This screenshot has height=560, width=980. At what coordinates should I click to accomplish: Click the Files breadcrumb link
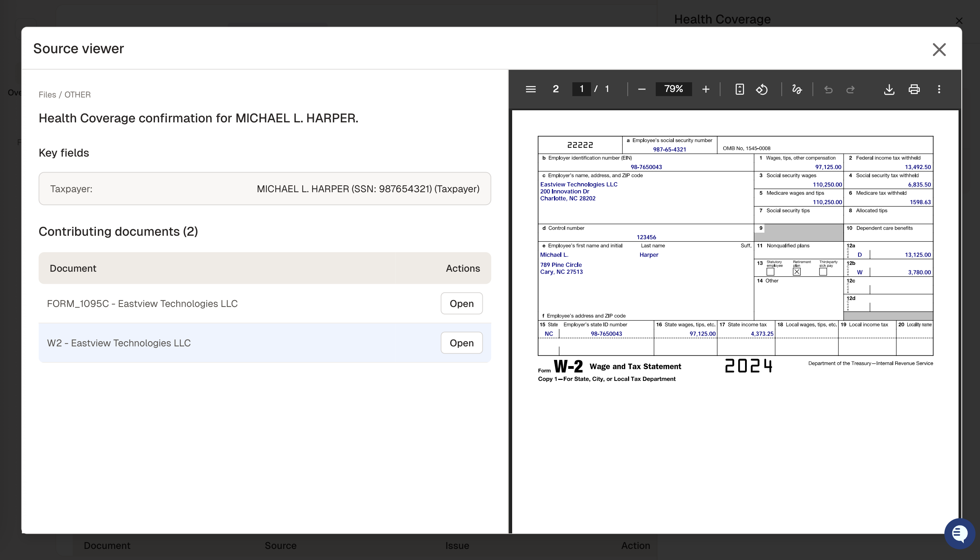(47, 95)
